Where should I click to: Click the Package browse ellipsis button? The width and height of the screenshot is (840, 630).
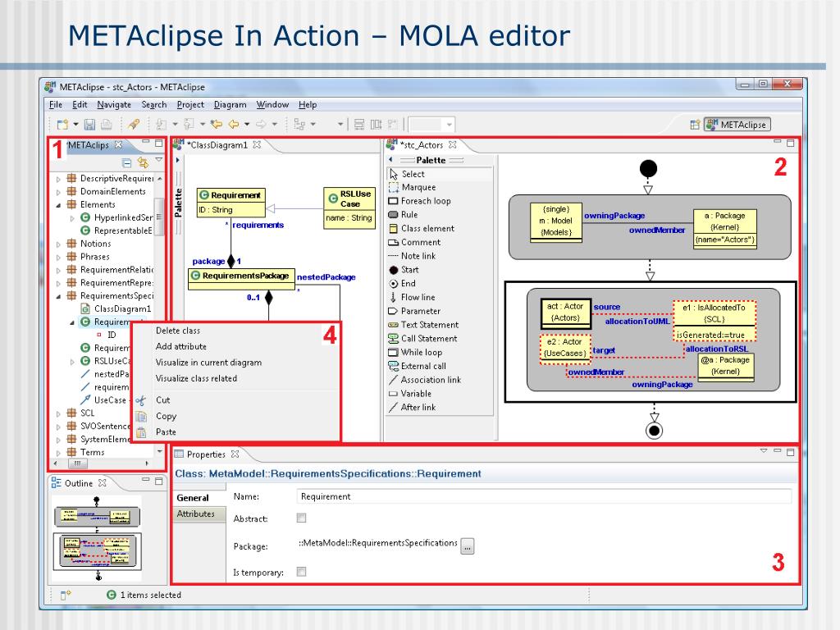(x=467, y=546)
